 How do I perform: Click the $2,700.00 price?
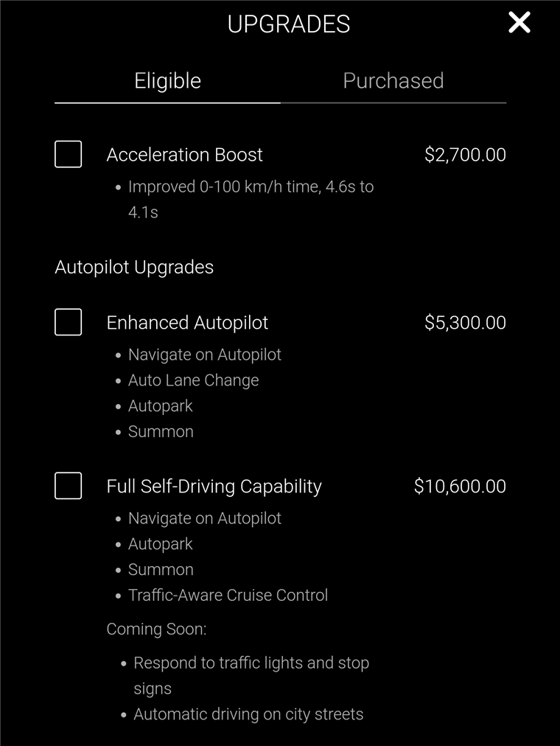[465, 155]
